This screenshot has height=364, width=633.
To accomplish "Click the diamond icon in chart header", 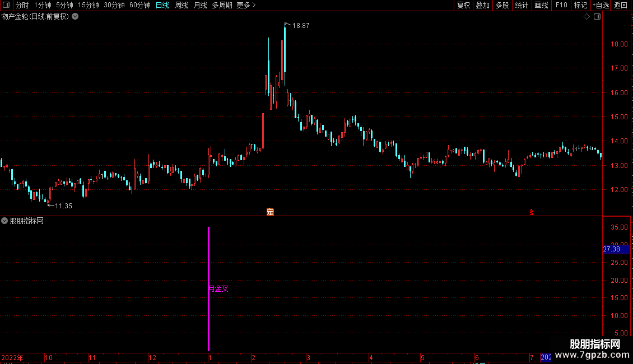I will tap(587, 17).
